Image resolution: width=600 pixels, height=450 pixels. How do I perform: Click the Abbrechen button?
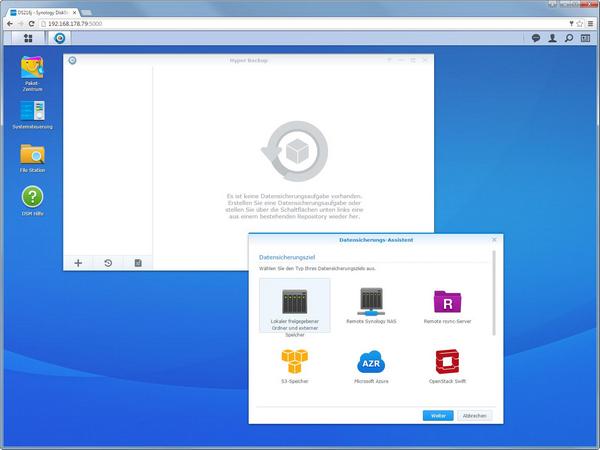[x=474, y=416]
